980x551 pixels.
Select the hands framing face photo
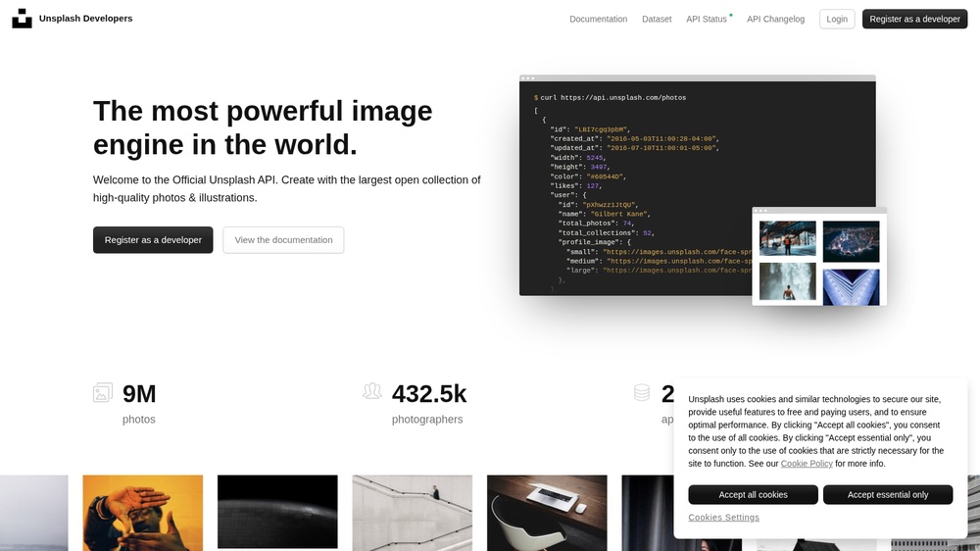click(142, 513)
